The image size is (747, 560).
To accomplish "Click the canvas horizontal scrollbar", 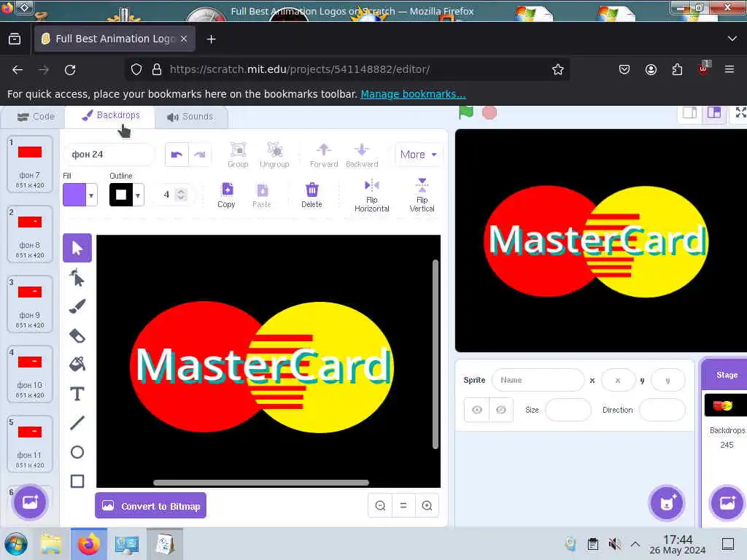I will click(x=260, y=483).
